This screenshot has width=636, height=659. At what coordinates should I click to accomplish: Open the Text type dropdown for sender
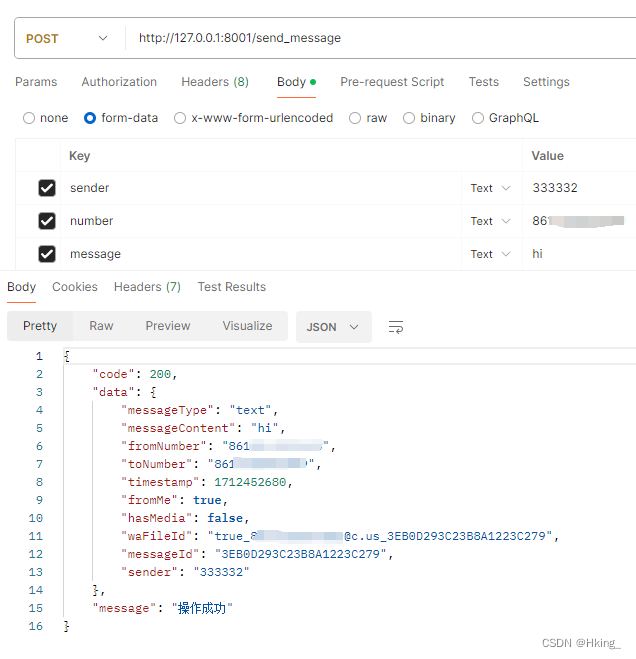pyautogui.click(x=490, y=188)
